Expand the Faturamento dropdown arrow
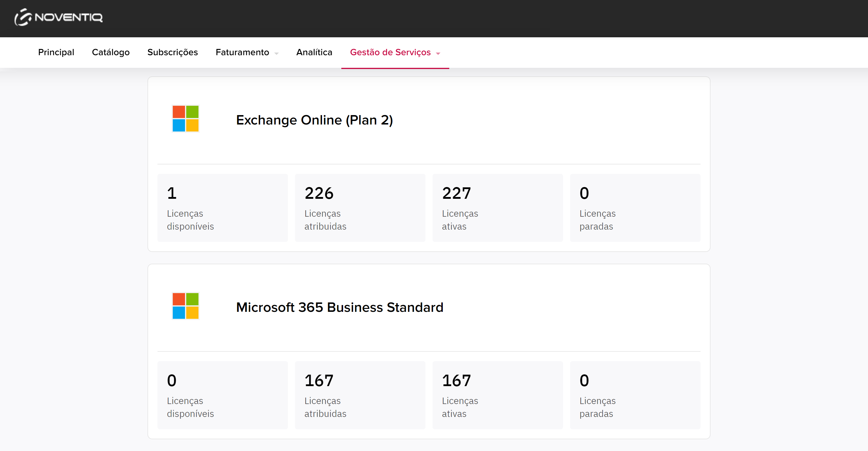 [x=276, y=53]
